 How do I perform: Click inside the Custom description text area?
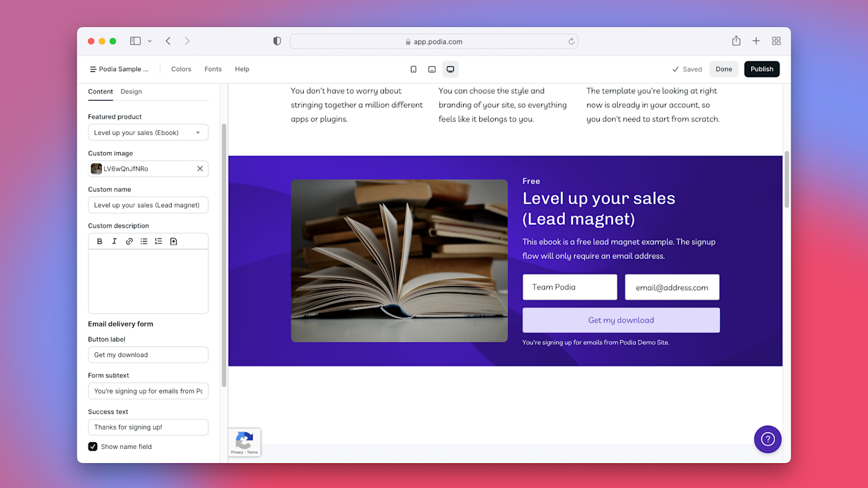tap(148, 281)
